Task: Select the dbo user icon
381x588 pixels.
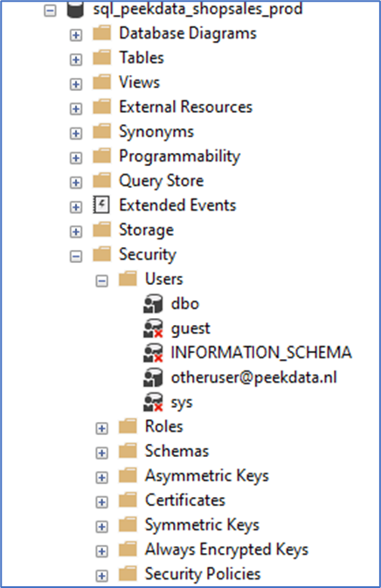Action: pos(153,303)
